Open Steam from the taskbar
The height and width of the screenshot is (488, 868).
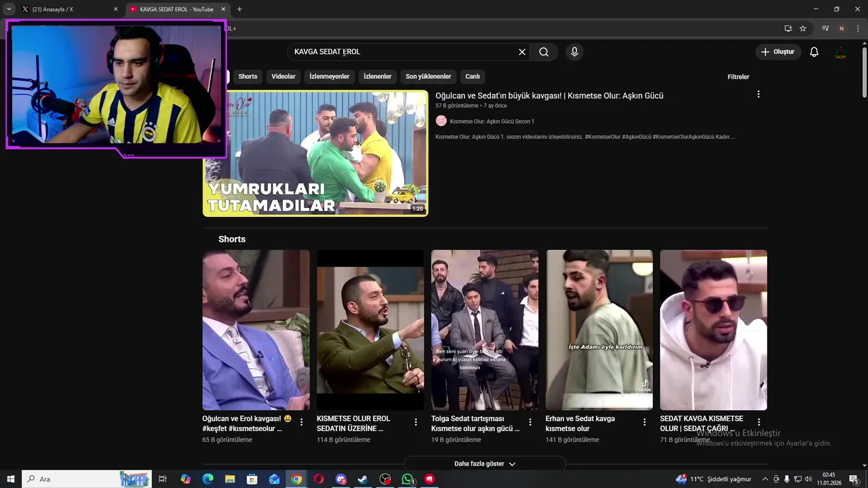363,479
